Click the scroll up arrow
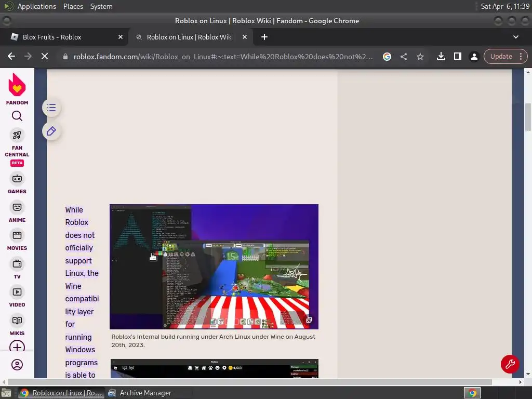Viewport: 532px width, 399px height. [x=528, y=72]
